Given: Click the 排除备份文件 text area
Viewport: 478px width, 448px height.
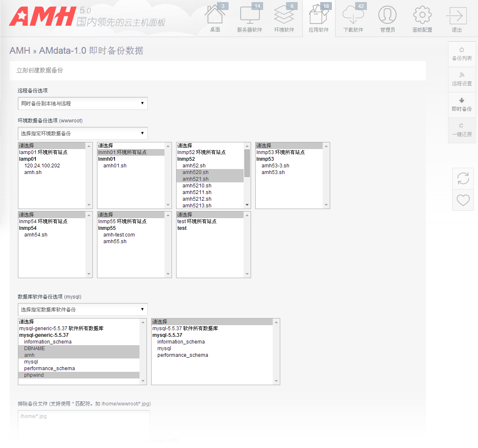Looking at the screenshot, I should point(84,425).
